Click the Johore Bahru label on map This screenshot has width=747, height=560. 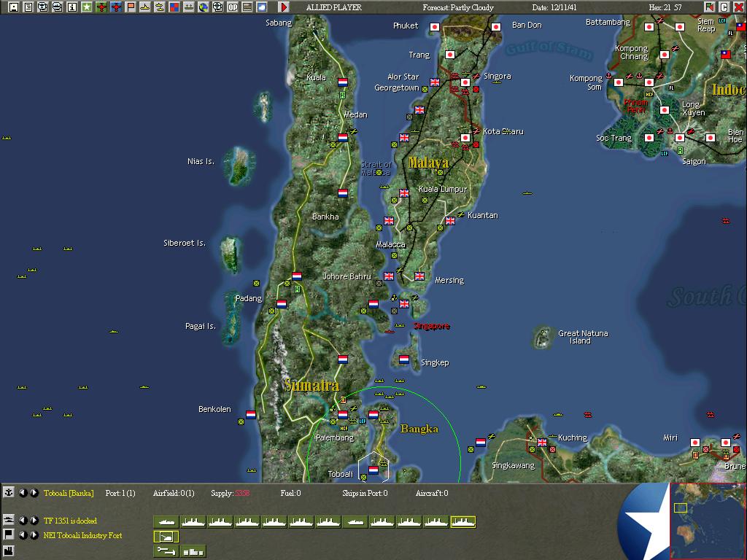(x=347, y=276)
